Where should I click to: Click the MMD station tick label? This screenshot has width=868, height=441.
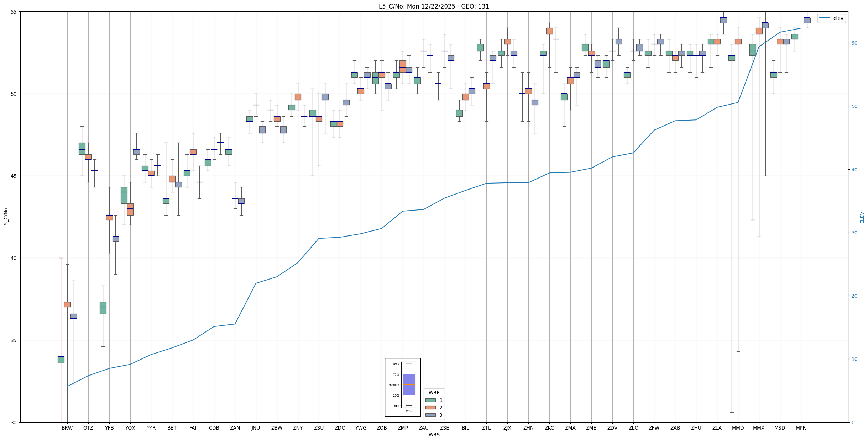pos(738,428)
